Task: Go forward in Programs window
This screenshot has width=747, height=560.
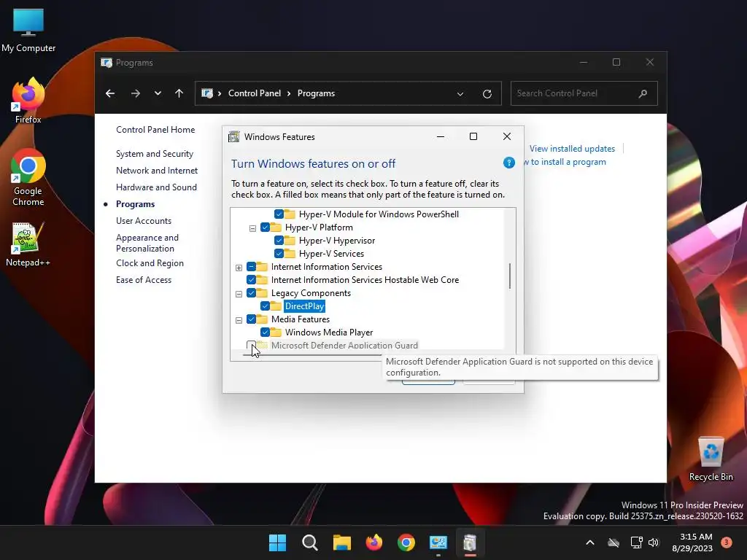Action: (136, 93)
